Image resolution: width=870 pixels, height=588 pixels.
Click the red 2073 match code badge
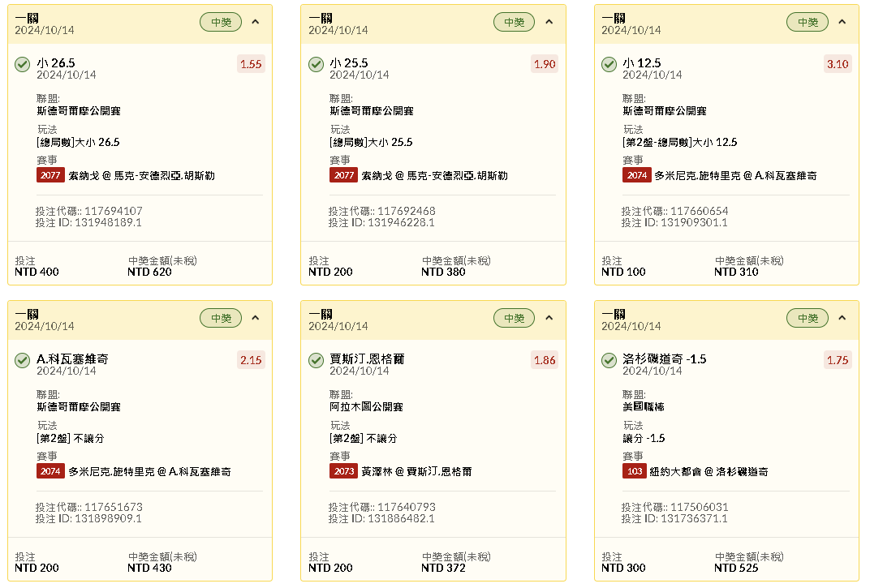(343, 471)
